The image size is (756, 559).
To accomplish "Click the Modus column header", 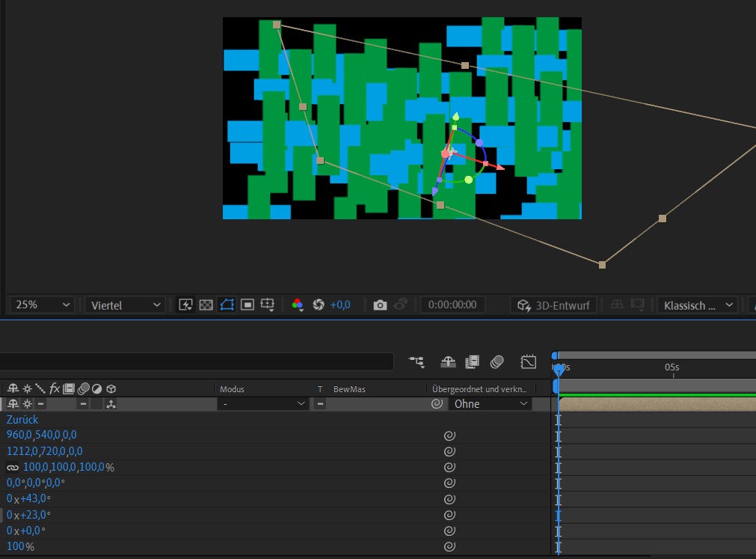I will (x=232, y=388).
